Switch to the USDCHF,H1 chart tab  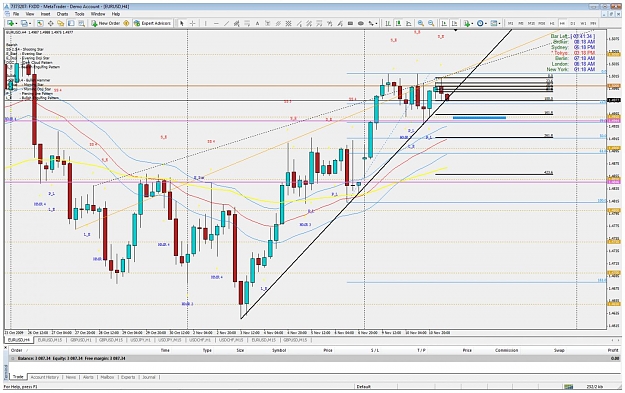[199, 340]
